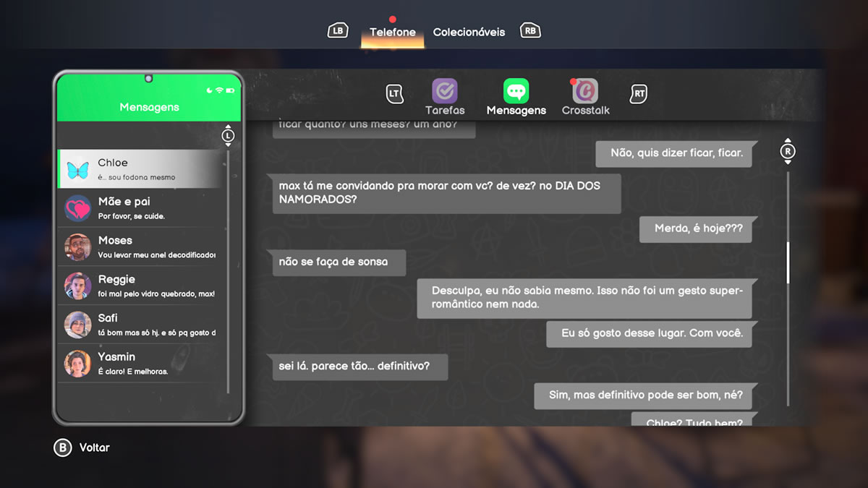The width and height of the screenshot is (868, 488).
Task: Open the Safi conversation
Action: coord(141,325)
